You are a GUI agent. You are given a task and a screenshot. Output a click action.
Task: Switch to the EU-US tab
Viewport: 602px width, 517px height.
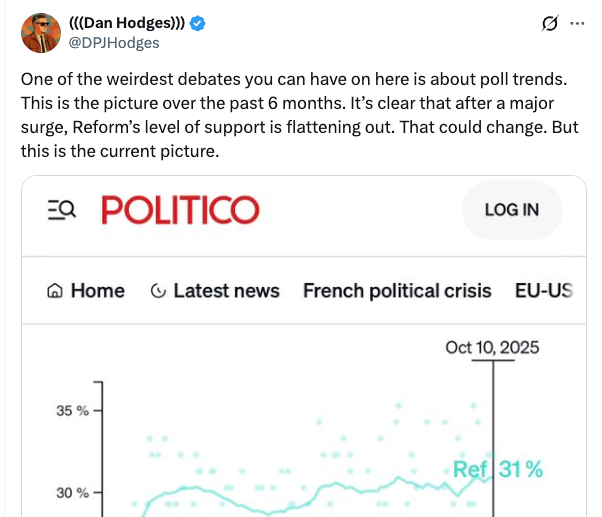click(x=543, y=291)
